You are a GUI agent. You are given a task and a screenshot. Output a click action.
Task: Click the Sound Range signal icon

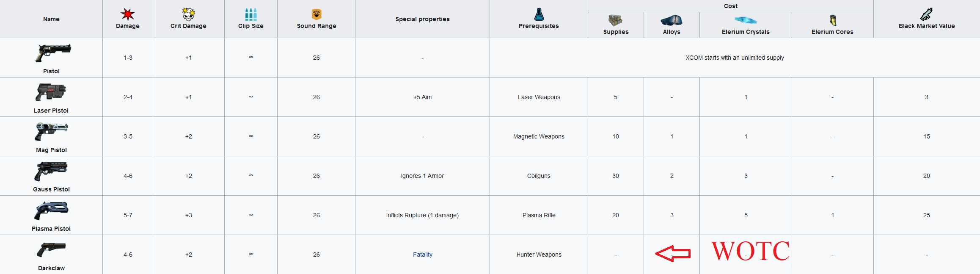[x=317, y=14]
